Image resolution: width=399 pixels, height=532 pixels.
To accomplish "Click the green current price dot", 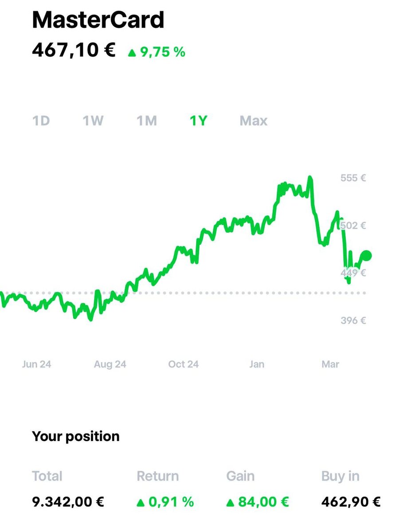I will tap(367, 255).
